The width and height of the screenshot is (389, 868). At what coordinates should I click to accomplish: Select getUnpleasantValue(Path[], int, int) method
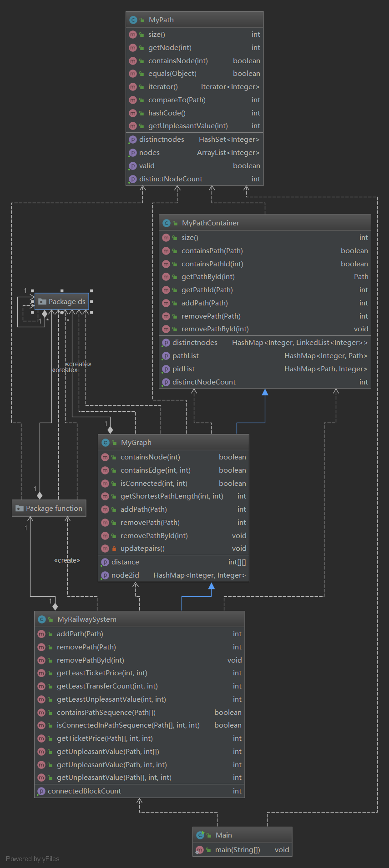[x=140, y=778]
